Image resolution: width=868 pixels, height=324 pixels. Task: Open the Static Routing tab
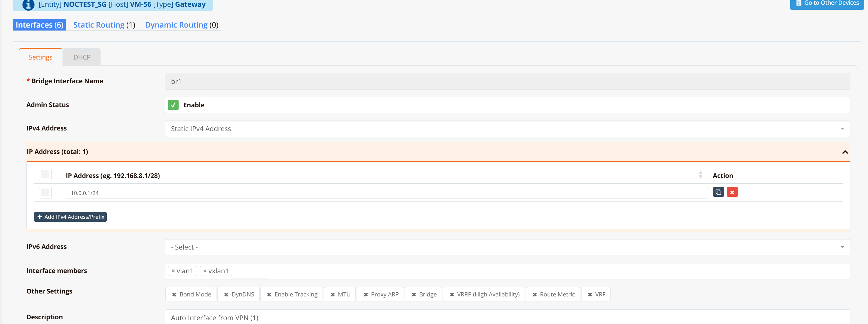tap(99, 25)
